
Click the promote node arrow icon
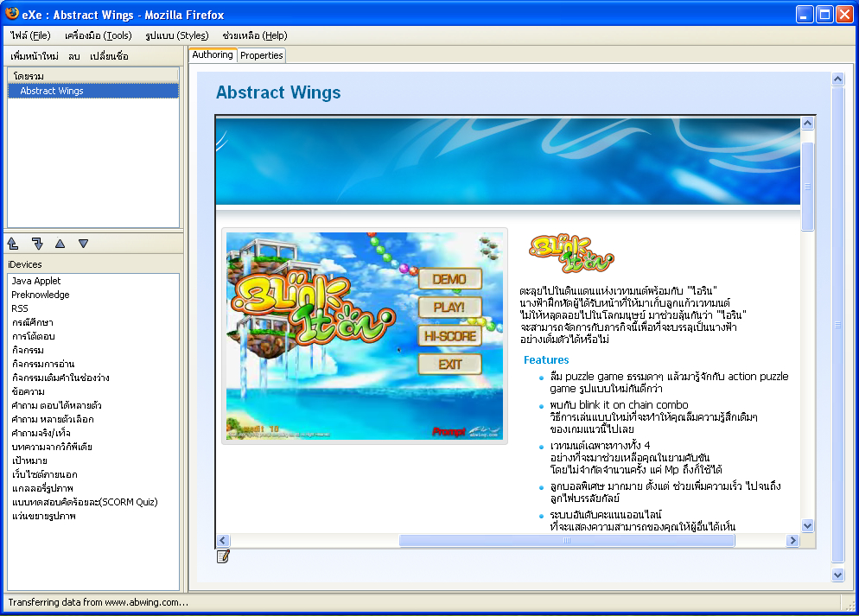(13, 244)
